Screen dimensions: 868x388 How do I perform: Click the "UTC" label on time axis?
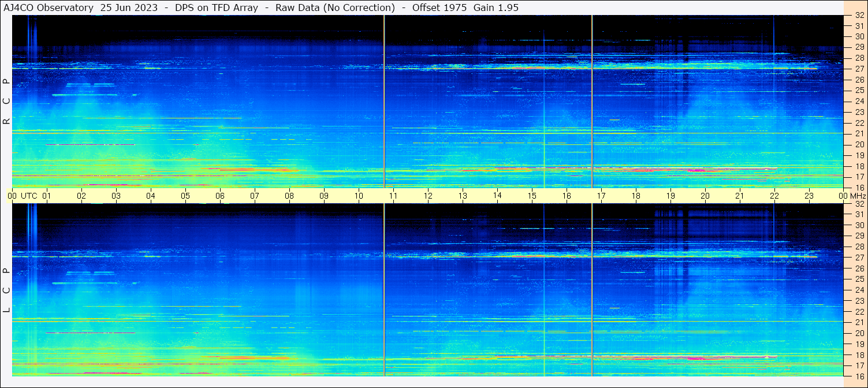(x=29, y=196)
